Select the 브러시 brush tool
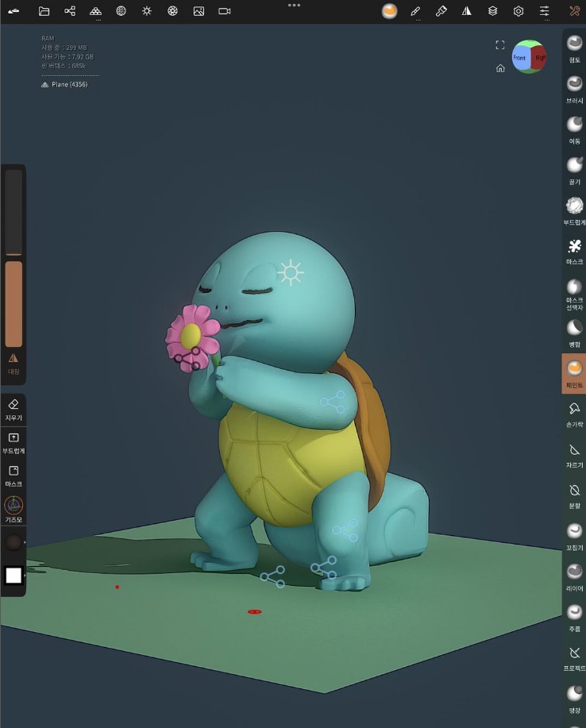This screenshot has height=728, width=586. (x=574, y=89)
